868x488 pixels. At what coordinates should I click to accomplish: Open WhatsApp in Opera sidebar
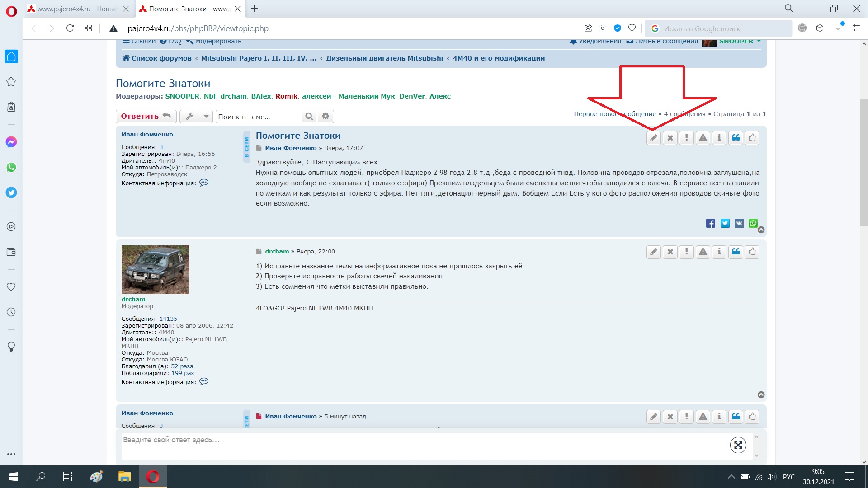coord(11,167)
